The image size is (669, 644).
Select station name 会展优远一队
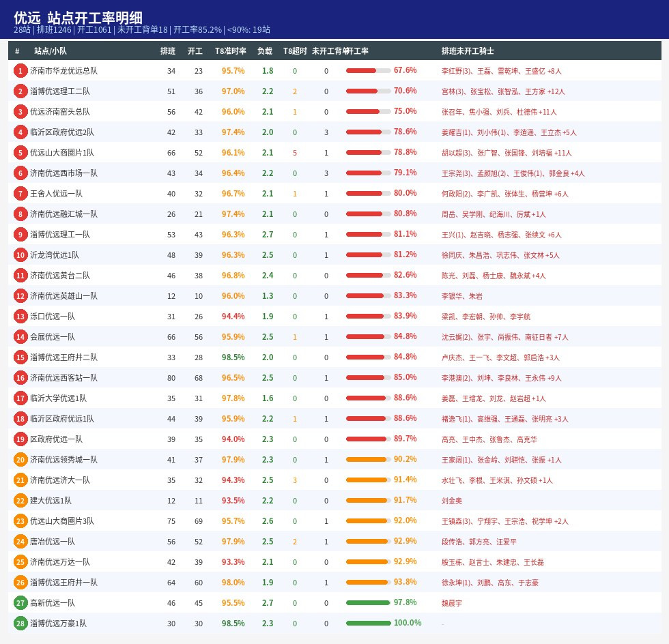(x=52, y=337)
